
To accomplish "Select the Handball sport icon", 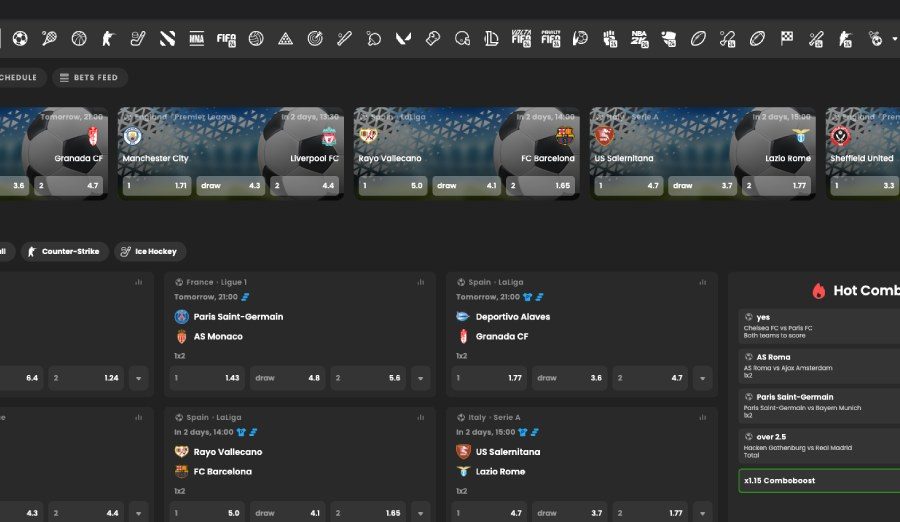I will [x=580, y=38].
